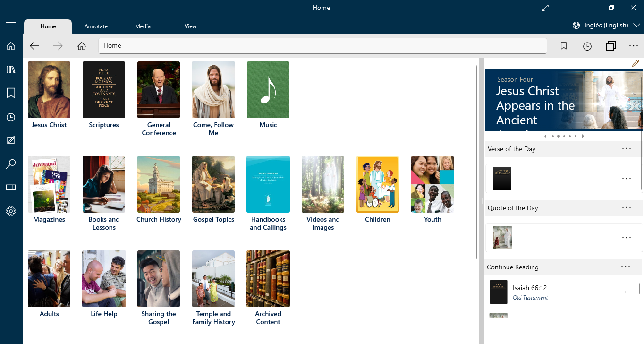Open Books and Lessons collection
Screen dimensions: 644x344
pyautogui.click(x=104, y=194)
